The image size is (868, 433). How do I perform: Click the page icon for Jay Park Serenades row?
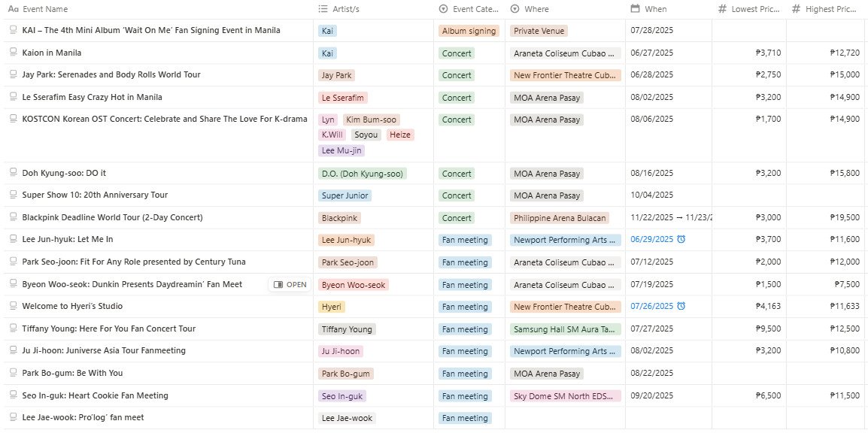pyautogui.click(x=14, y=74)
